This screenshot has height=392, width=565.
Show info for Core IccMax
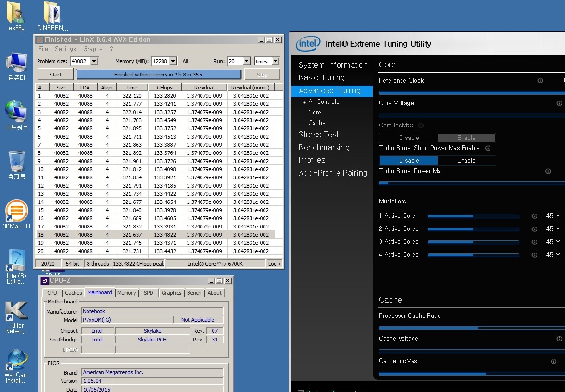coord(421,126)
